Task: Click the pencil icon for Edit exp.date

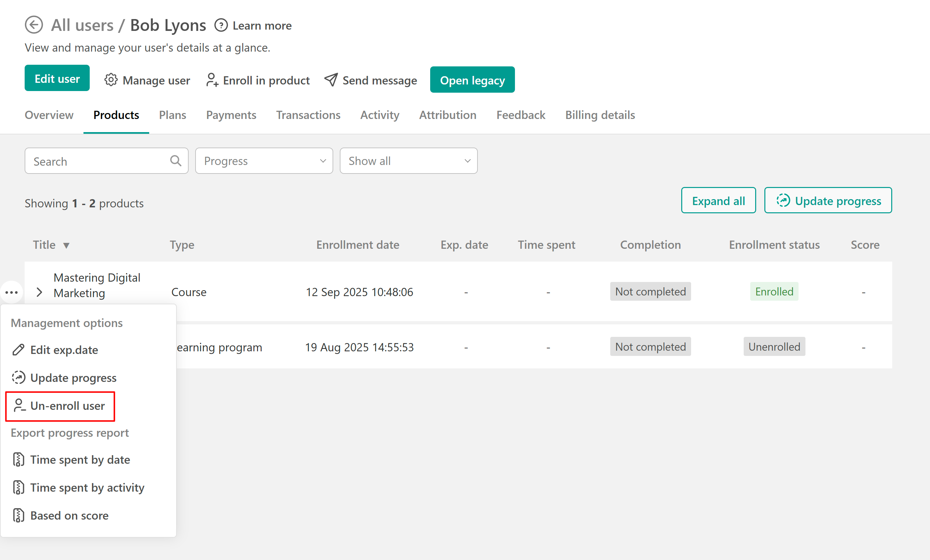Action: point(18,350)
